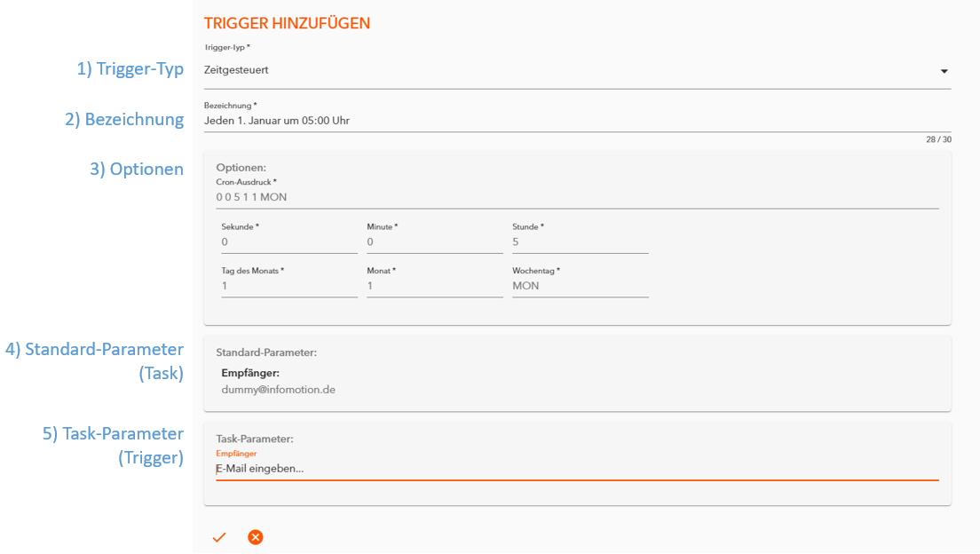Click the Wochentag field showing MON
980x554 pixels.
(x=580, y=286)
